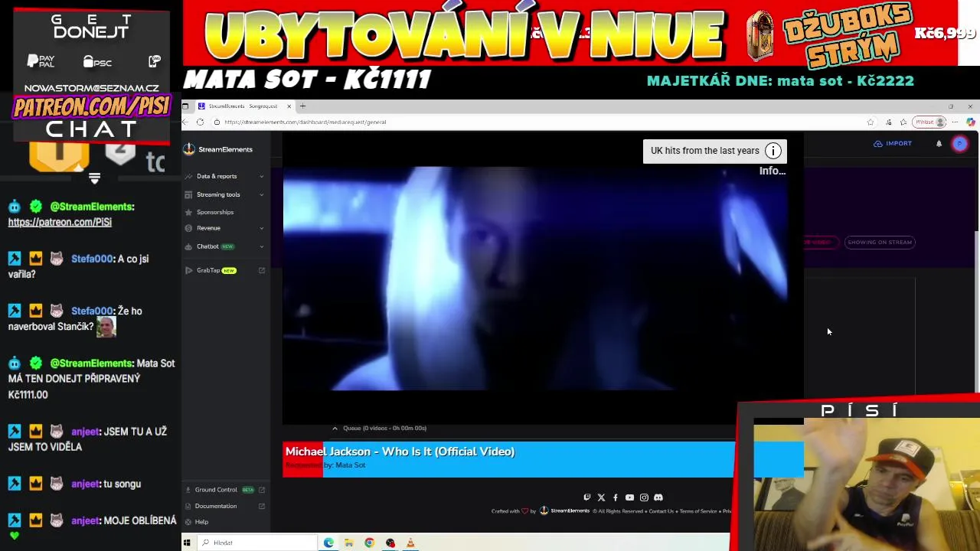The image size is (980, 551).
Task: Click the Info... link on the video
Action: [x=772, y=171]
